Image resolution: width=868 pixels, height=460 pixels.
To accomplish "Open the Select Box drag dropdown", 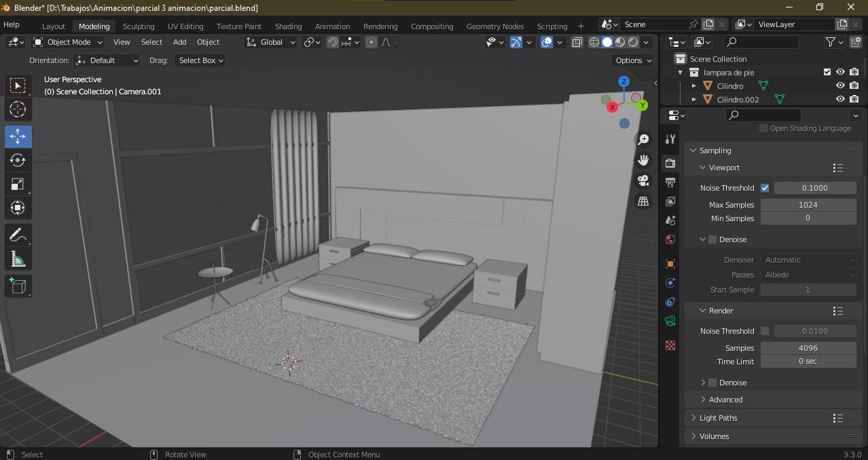I will coord(200,60).
